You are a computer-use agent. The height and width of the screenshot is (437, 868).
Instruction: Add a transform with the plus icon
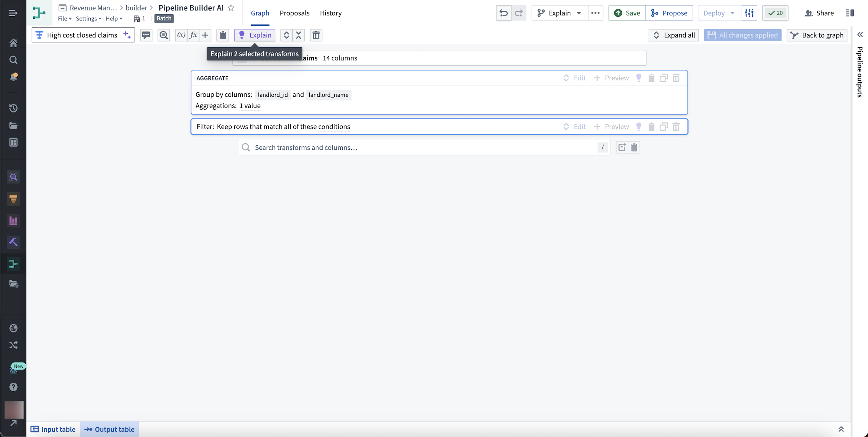coord(205,35)
